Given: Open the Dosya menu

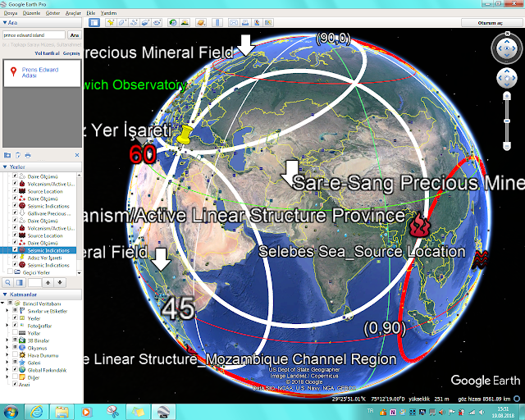Looking at the screenshot, I should click(x=11, y=13).
